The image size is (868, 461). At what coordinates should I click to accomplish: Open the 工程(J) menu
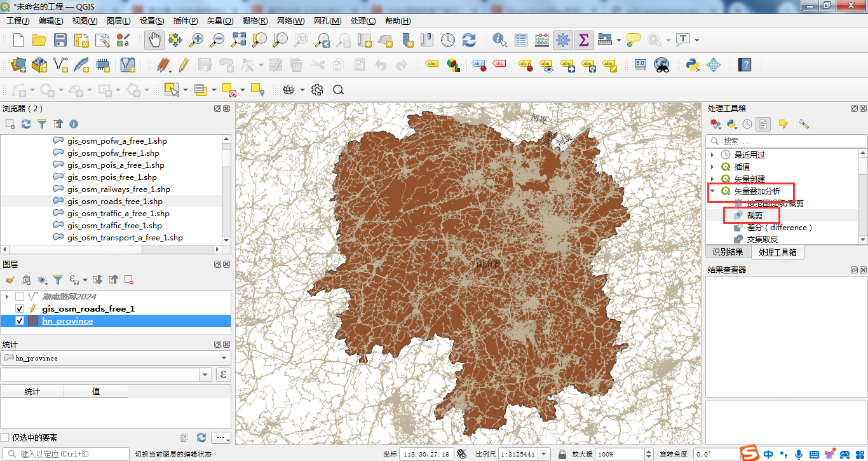coord(19,21)
